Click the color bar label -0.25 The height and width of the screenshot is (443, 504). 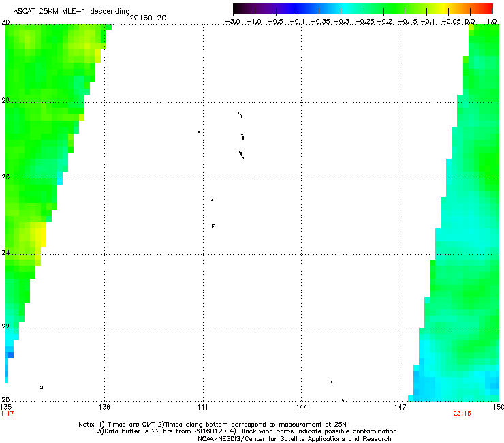(365, 22)
